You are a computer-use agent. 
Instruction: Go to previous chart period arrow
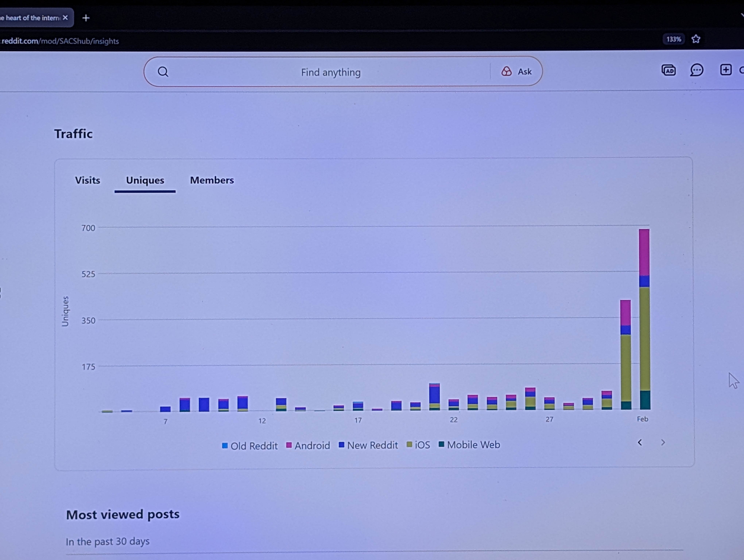pyautogui.click(x=640, y=442)
